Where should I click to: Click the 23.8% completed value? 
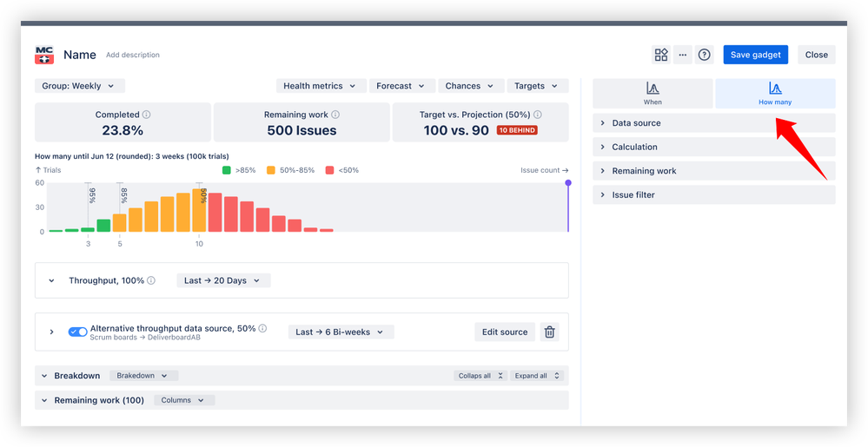click(x=123, y=130)
